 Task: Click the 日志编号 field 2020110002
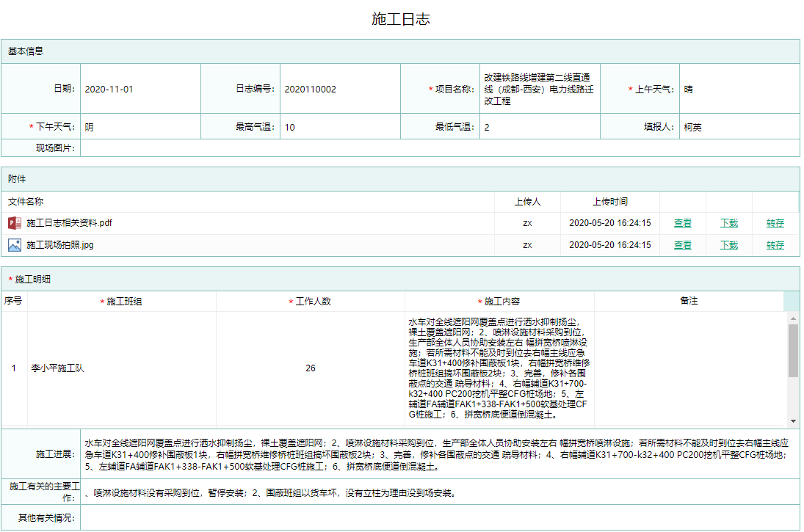tap(340, 90)
